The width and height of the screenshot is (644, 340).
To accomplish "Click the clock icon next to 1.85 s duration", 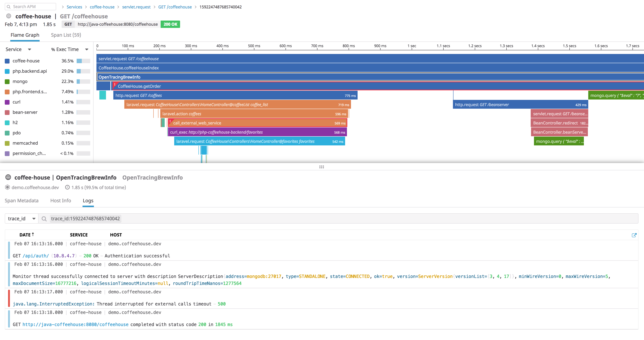I will click(67, 187).
